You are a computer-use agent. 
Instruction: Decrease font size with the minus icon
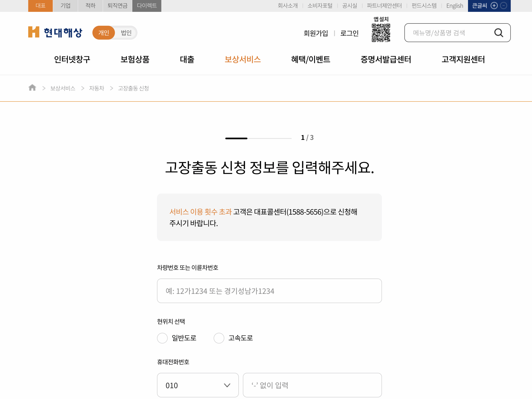click(504, 5)
